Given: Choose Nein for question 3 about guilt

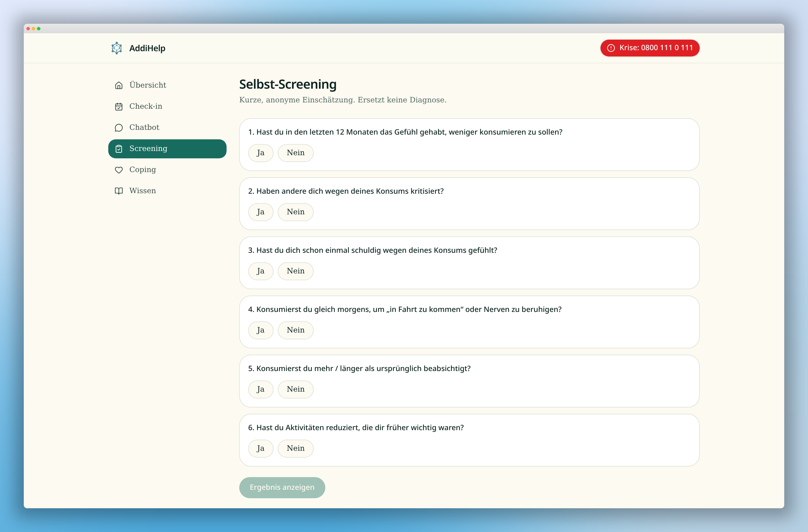Looking at the screenshot, I should click(295, 271).
